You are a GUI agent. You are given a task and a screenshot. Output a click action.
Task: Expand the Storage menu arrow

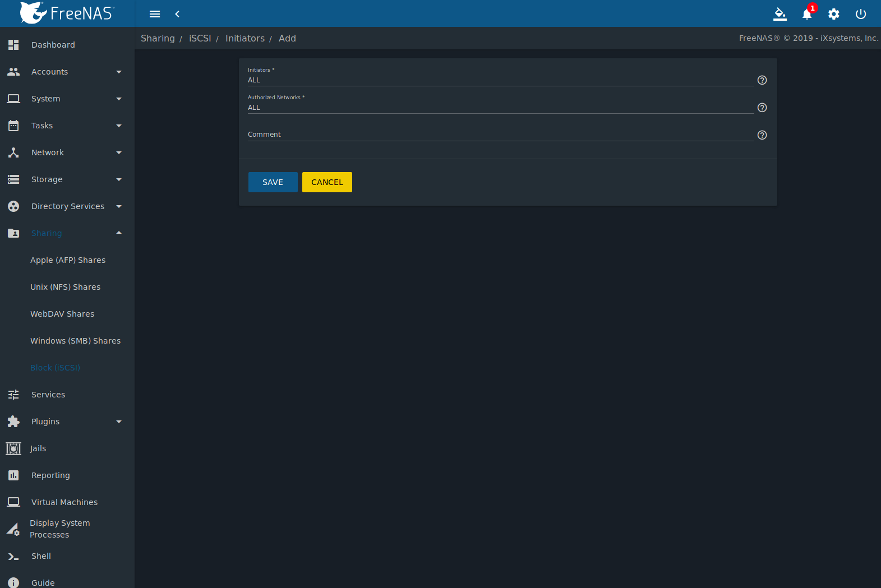[119, 179]
